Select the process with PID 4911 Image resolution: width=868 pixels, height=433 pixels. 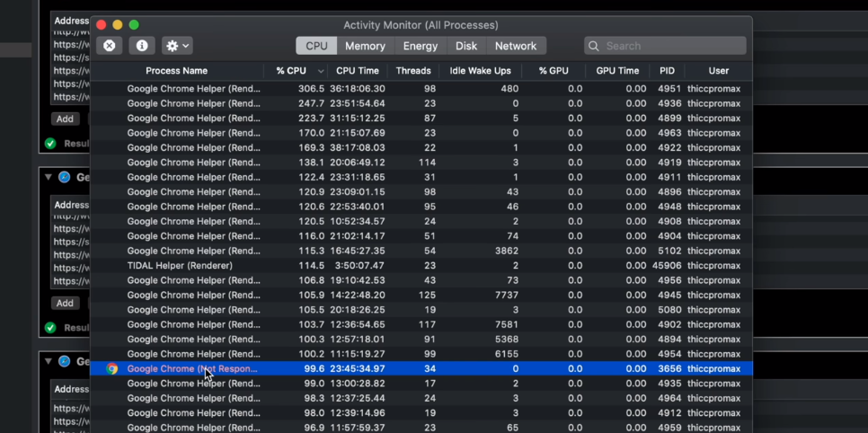(x=421, y=177)
